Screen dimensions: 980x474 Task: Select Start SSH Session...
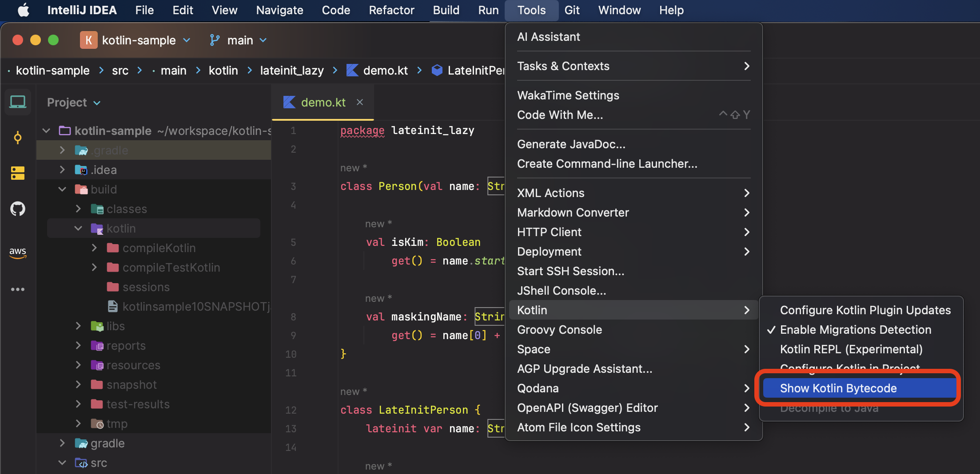point(633,271)
